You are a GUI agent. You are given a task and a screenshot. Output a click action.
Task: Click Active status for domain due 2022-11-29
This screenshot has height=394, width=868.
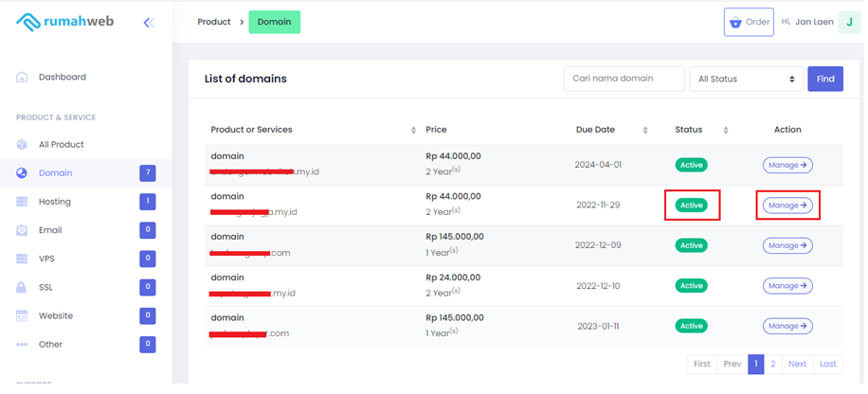[691, 206]
